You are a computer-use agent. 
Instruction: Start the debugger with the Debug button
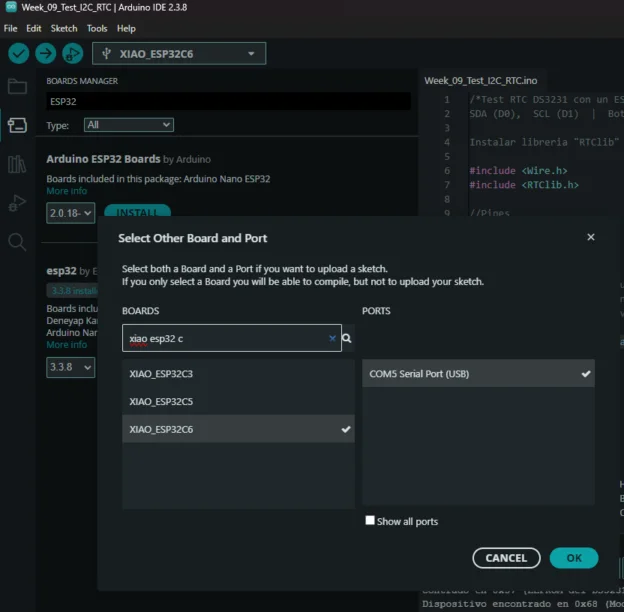(72, 53)
